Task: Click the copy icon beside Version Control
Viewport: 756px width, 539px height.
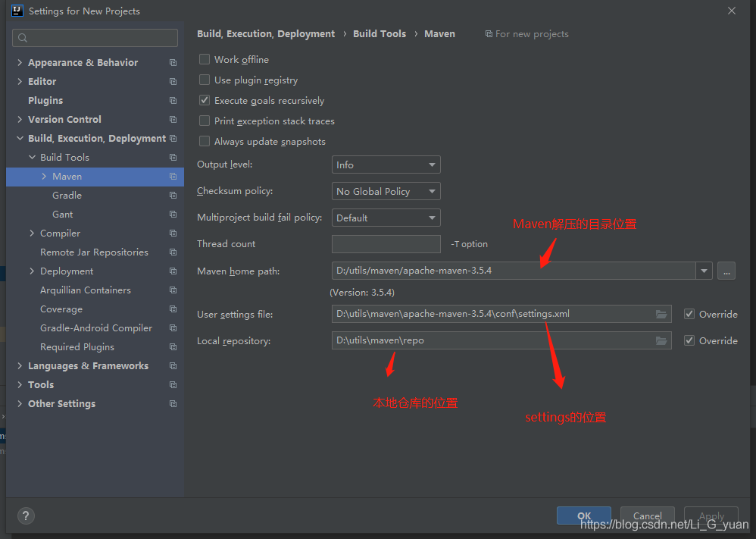Action: tap(173, 119)
